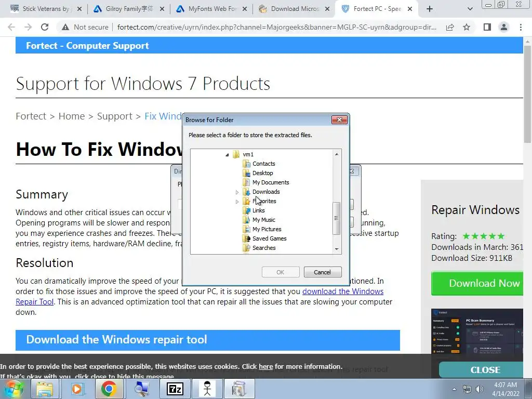The width and height of the screenshot is (532, 399).
Task: Switch to Download Microsoft tab
Action: pos(295,9)
